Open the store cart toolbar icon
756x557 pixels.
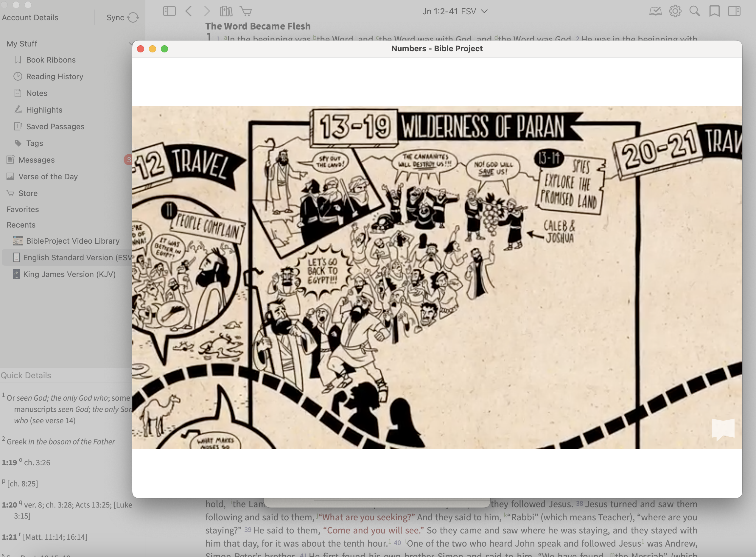coord(246,11)
